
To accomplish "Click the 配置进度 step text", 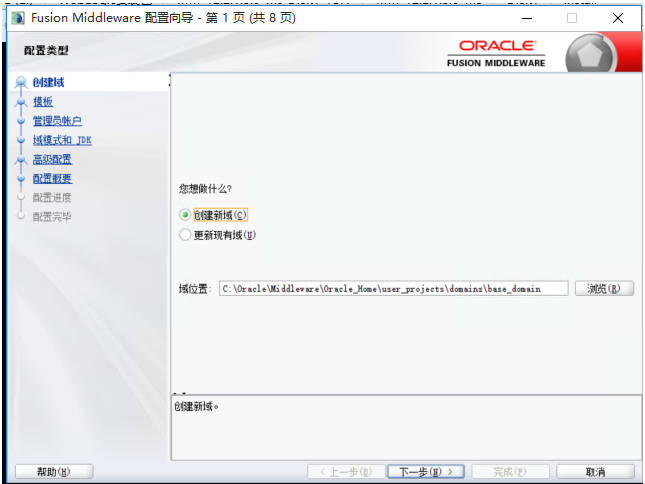I will (x=52, y=198).
